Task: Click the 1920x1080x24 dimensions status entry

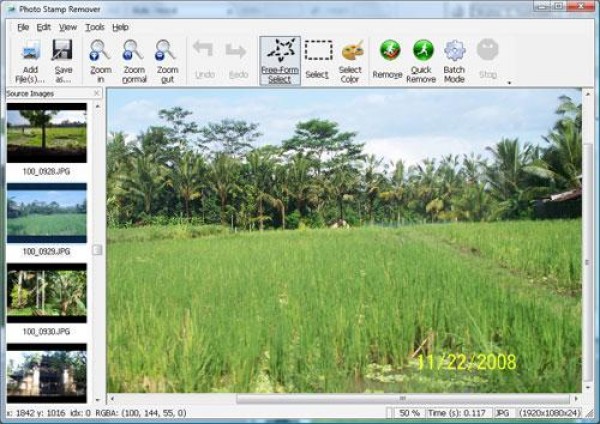Action: click(550, 413)
